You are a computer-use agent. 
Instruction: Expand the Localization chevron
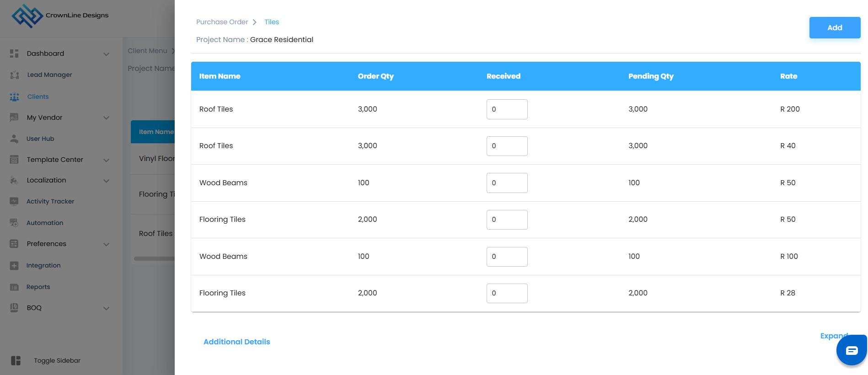(x=106, y=181)
